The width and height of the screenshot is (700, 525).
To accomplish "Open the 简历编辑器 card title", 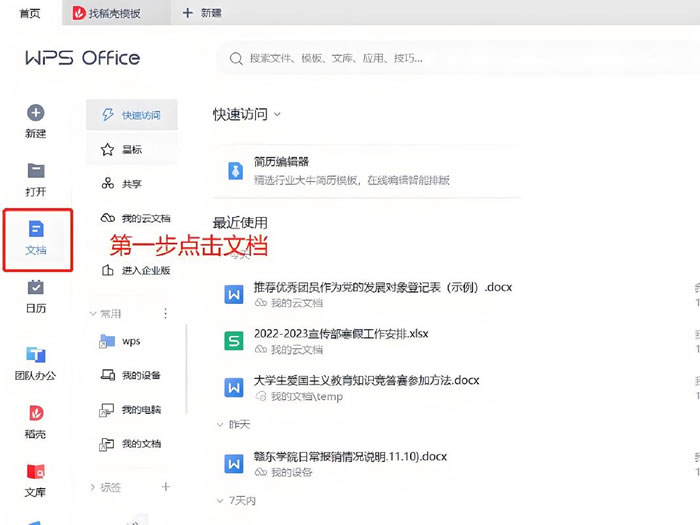I will (281, 162).
